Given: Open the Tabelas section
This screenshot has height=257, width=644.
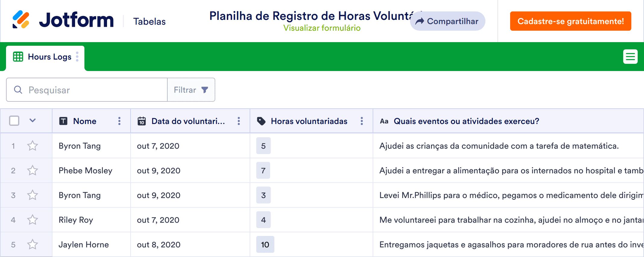Looking at the screenshot, I should [150, 21].
